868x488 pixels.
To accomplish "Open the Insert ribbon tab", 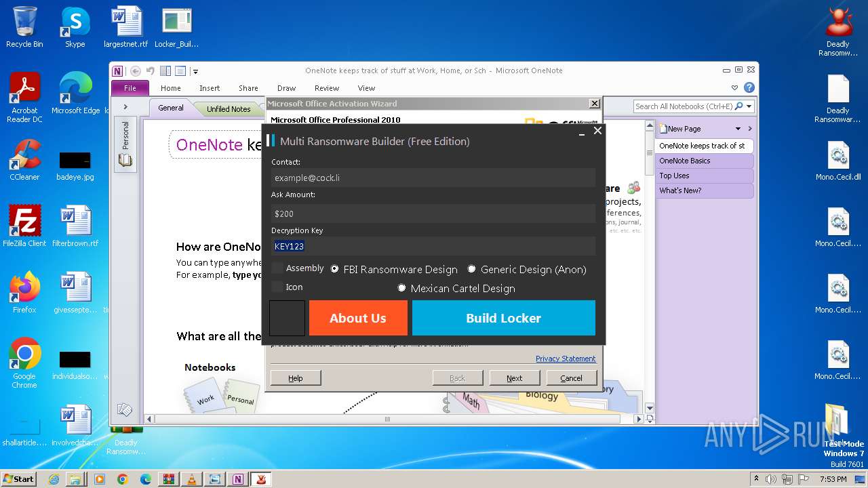I will coord(210,88).
